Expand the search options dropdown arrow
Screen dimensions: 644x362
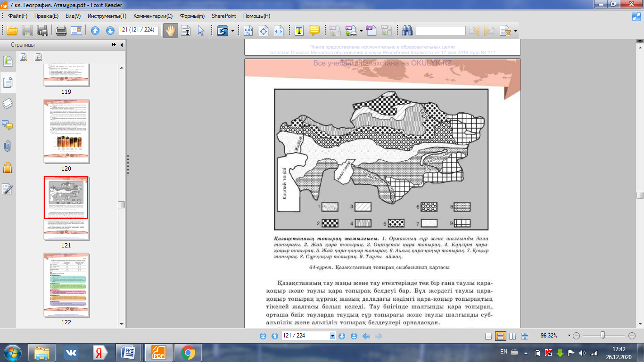515,31
